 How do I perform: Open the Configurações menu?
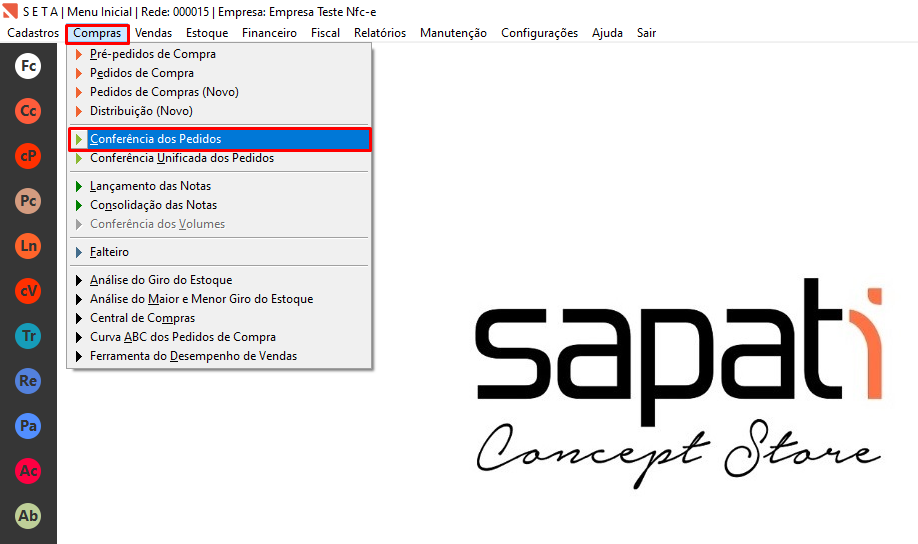pyautogui.click(x=539, y=33)
